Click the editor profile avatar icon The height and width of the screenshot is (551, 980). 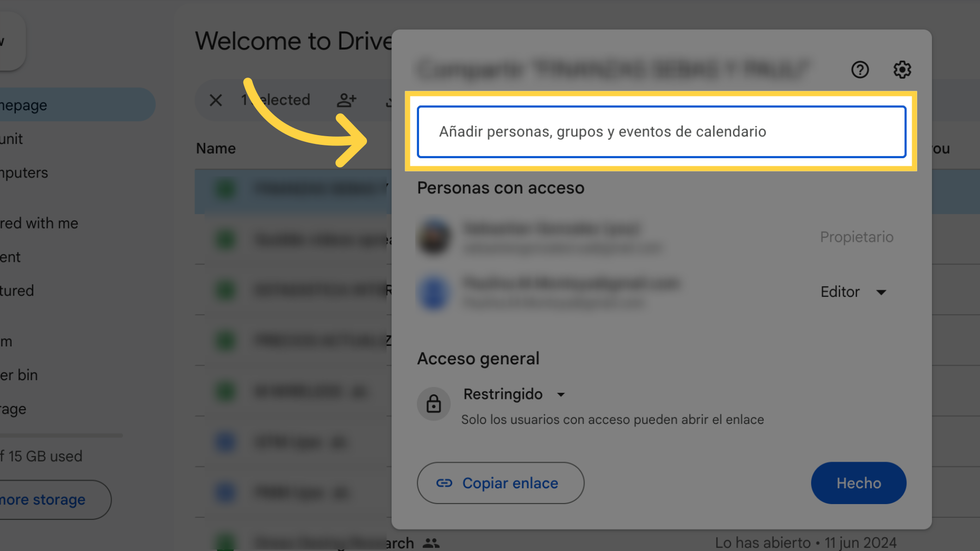tap(434, 291)
